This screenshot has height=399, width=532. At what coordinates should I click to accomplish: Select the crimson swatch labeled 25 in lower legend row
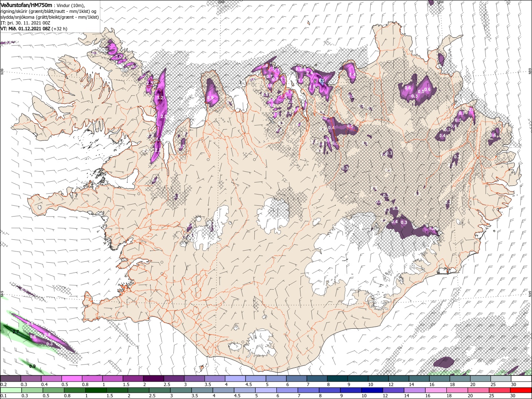[500, 390]
